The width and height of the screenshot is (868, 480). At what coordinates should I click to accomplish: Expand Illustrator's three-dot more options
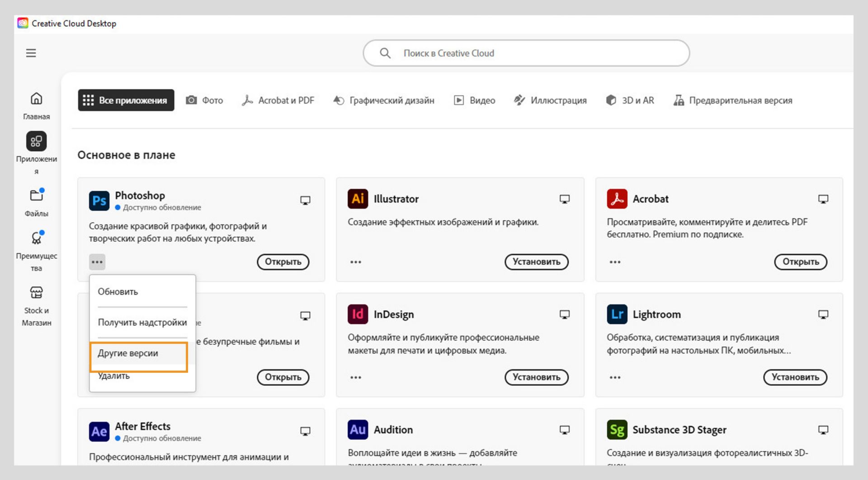tap(356, 262)
